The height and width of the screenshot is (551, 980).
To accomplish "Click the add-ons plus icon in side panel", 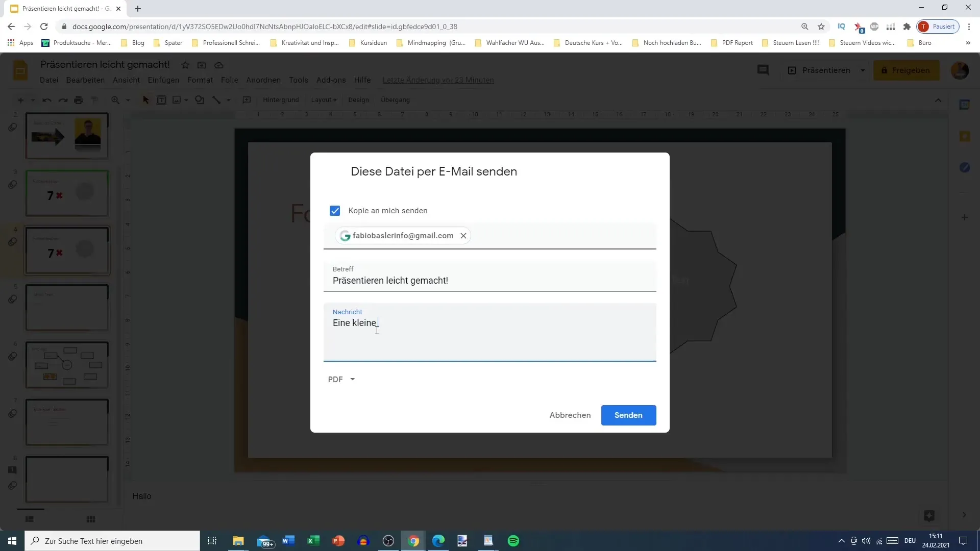I will click(x=964, y=217).
